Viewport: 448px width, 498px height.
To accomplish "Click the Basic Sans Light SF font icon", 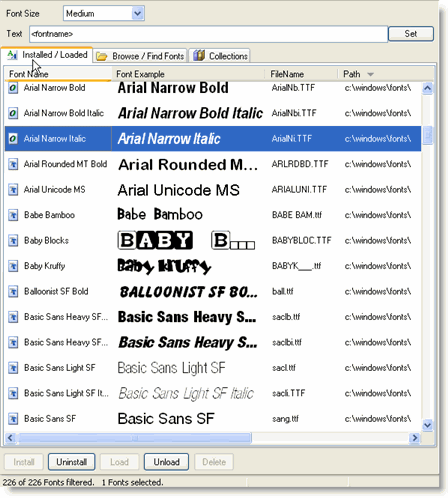I will click(13, 368).
